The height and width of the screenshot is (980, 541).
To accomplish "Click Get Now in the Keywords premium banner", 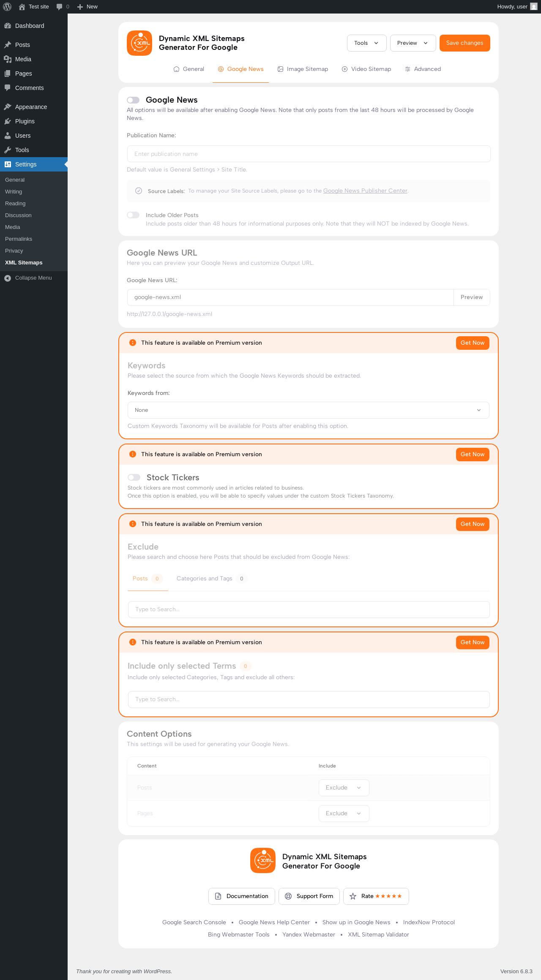I will (472, 343).
